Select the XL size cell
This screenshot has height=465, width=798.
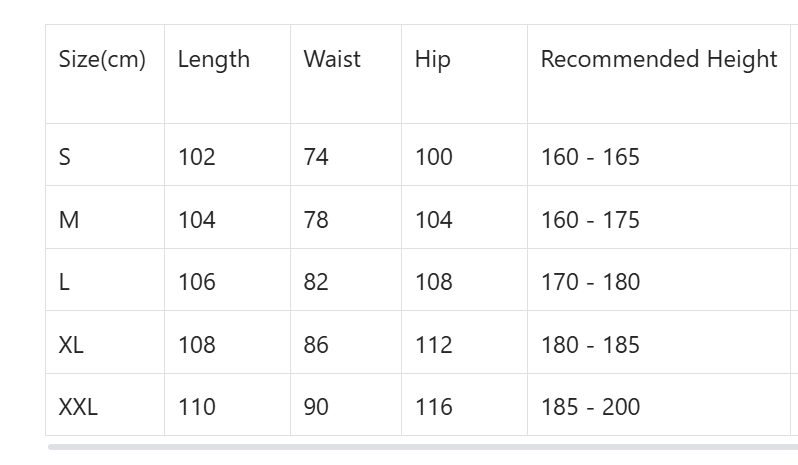point(71,345)
